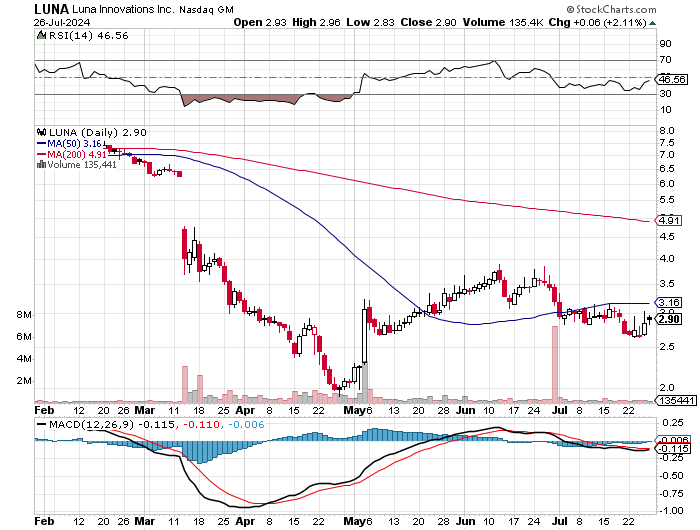The height and width of the screenshot is (530, 700).
Task: Click the 2.0 price axis label
Action: (667, 388)
